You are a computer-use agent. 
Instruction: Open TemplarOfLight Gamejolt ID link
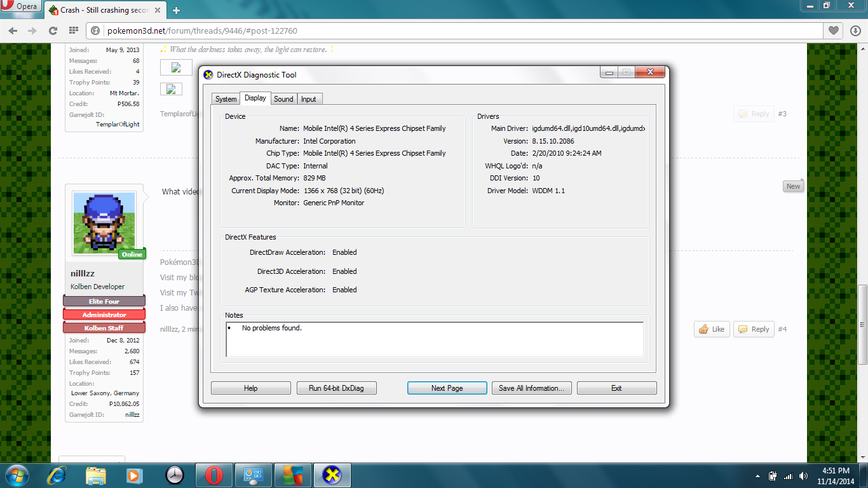click(x=118, y=125)
